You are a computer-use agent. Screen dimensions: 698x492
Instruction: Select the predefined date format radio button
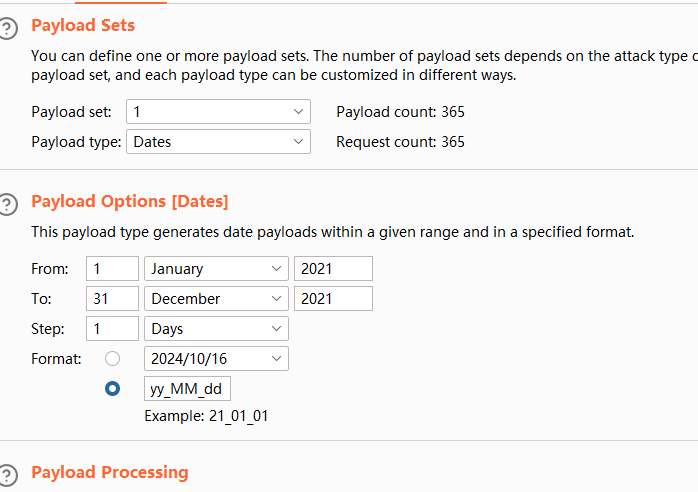[113, 359]
